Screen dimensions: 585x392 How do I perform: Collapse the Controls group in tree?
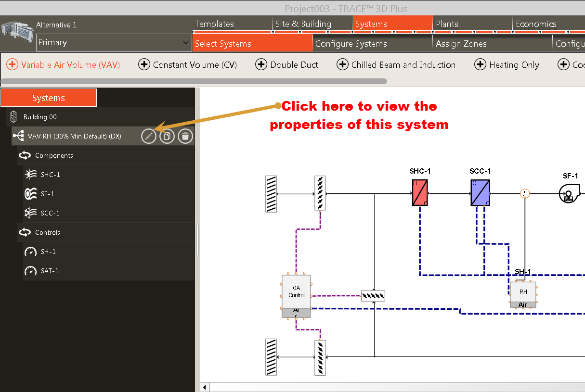point(25,233)
